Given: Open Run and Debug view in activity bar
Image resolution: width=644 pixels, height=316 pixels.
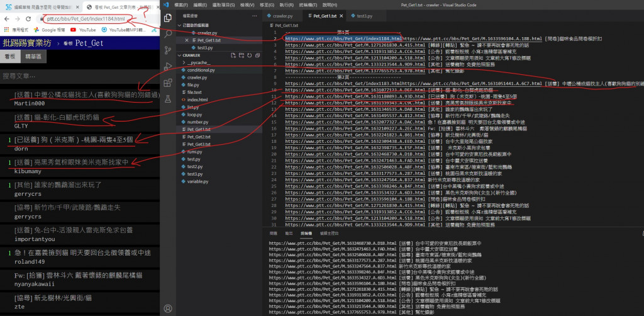Looking at the screenshot, I should [x=167, y=66].
